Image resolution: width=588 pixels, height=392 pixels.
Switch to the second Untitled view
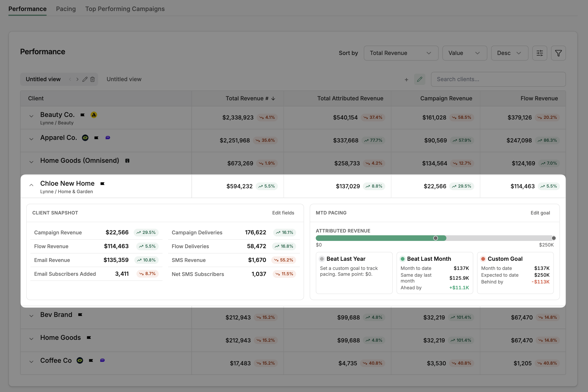(x=124, y=79)
